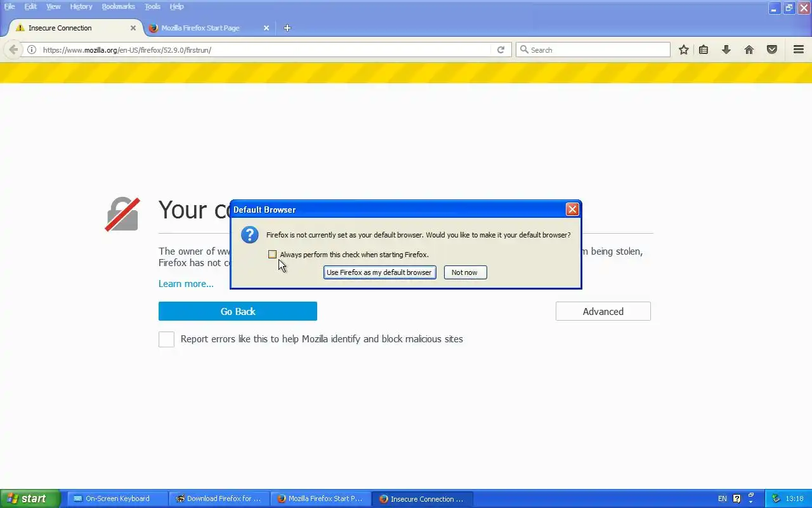This screenshot has width=812, height=508.
Task: Open the Tools menu
Action: pyautogui.click(x=152, y=6)
